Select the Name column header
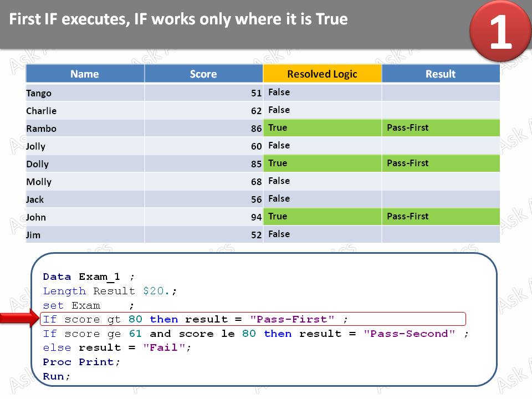The width and height of the screenshot is (532, 399). pyautogui.click(x=85, y=73)
